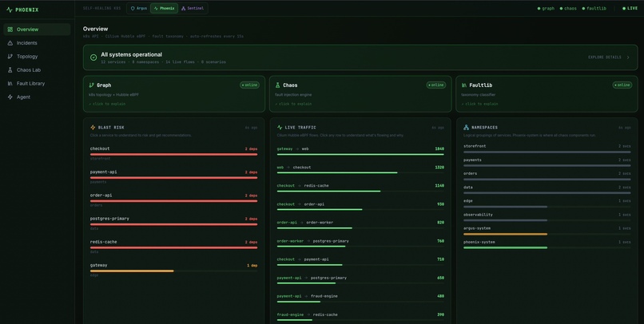644x324 pixels.
Task: Select the argus-system namespace row
Action: (547, 231)
